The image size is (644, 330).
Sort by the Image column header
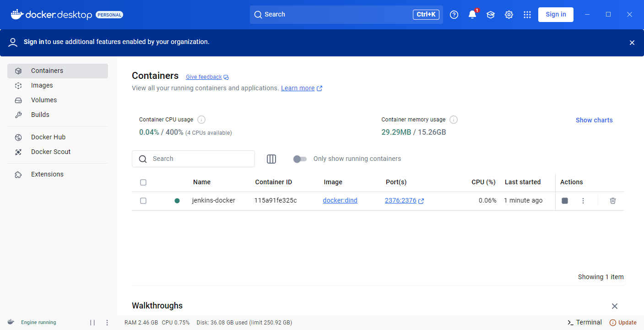pyautogui.click(x=333, y=182)
